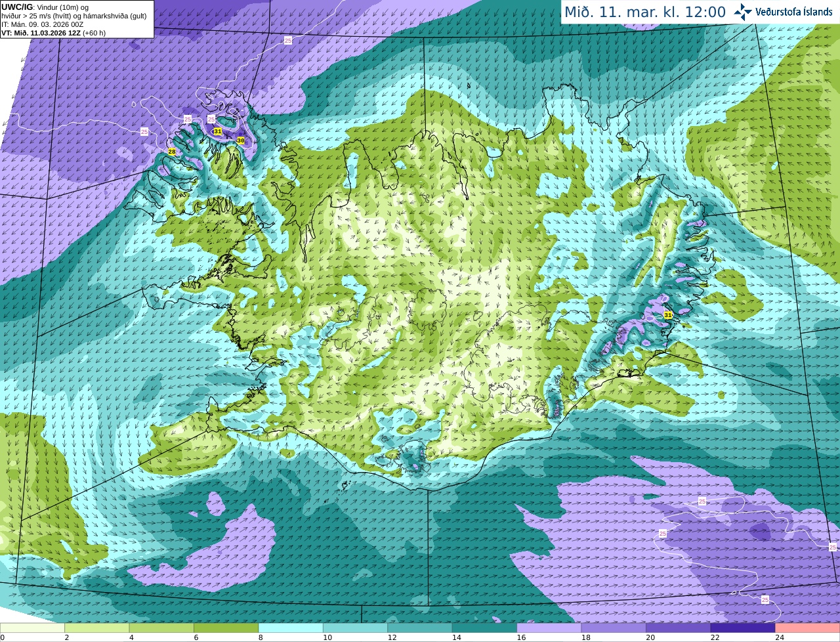Click the Veðurstofa Íslands logo icon

[x=743, y=11]
